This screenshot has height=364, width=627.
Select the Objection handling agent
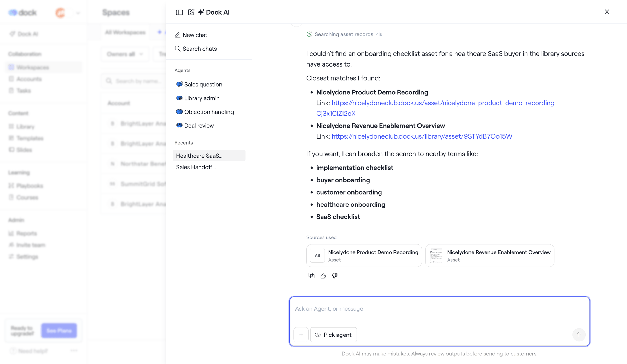[209, 112]
